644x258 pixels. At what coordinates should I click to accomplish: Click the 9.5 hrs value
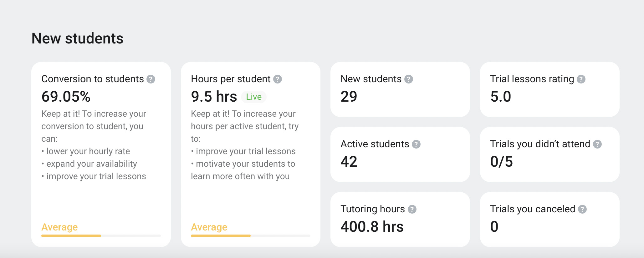coord(214,96)
